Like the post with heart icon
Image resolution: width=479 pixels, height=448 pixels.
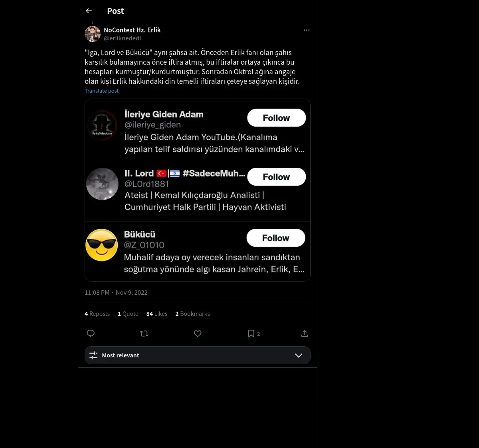198,333
